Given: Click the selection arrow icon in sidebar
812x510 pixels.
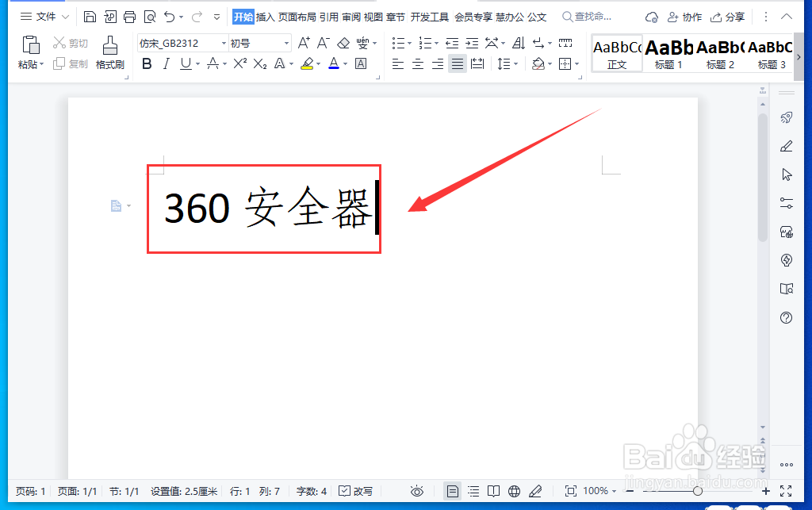Looking at the screenshot, I should pos(787,174).
